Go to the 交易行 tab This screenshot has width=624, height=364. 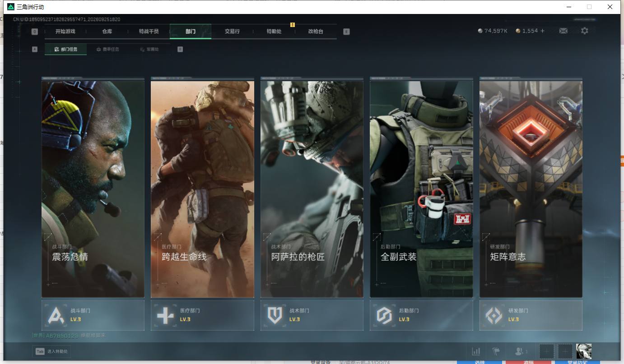tap(232, 32)
